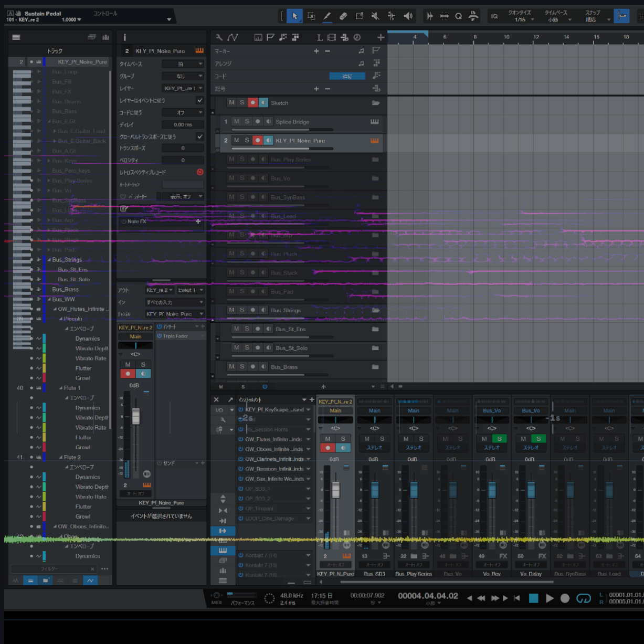Toggle the Loop button in the transport
Viewport: 644px width, 644px height.
[583, 598]
